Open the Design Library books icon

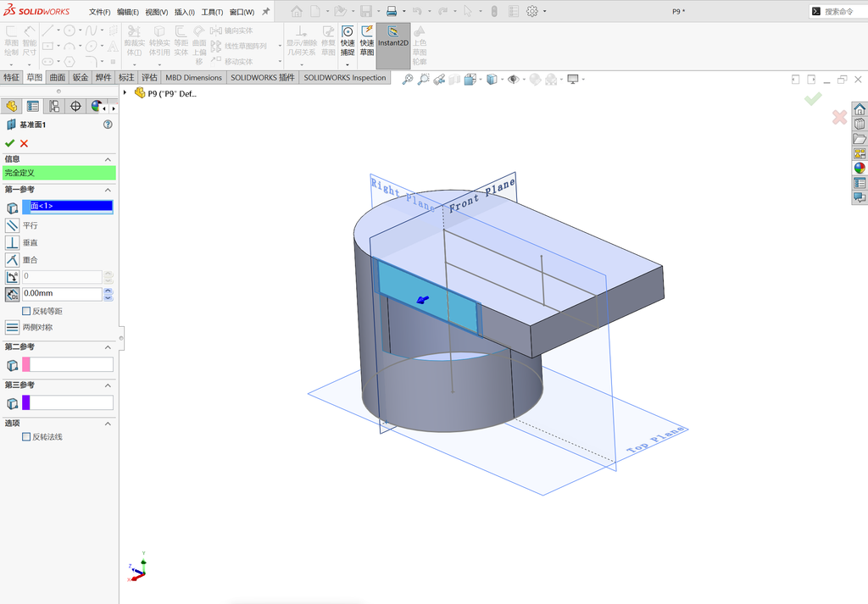[x=860, y=124]
